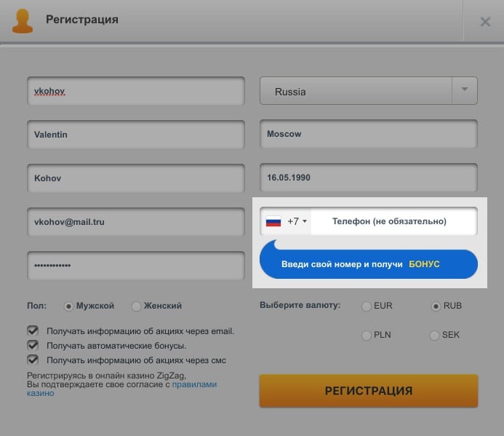504x436 pixels.
Task: Toggle SMS promotions checkbox
Action: pyautogui.click(x=33, y=360)
